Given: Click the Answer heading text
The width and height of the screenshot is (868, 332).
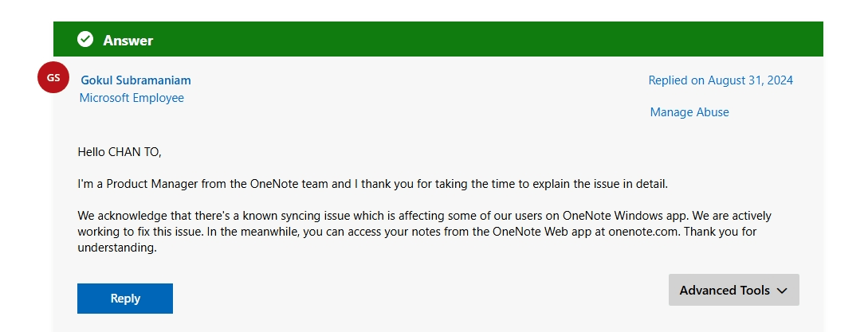Looking at the screenshot, I should coord(128,41).
